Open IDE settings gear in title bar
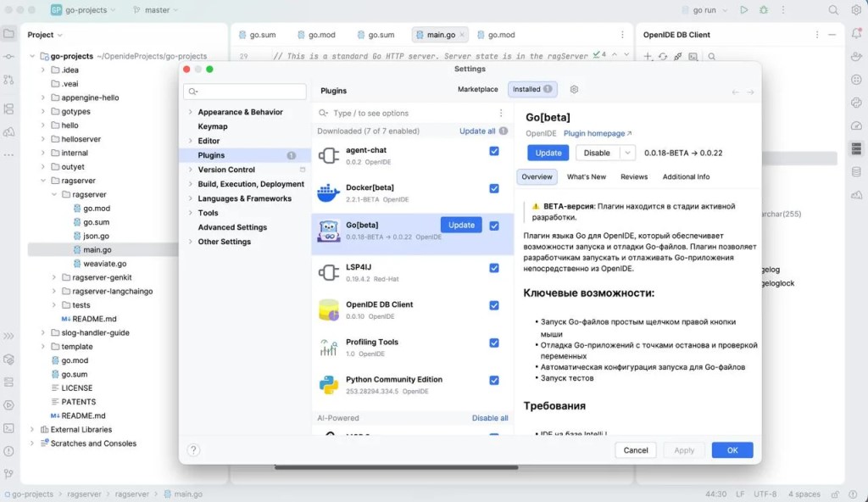This screenshot has width=868, height=502. pos(856,10)
